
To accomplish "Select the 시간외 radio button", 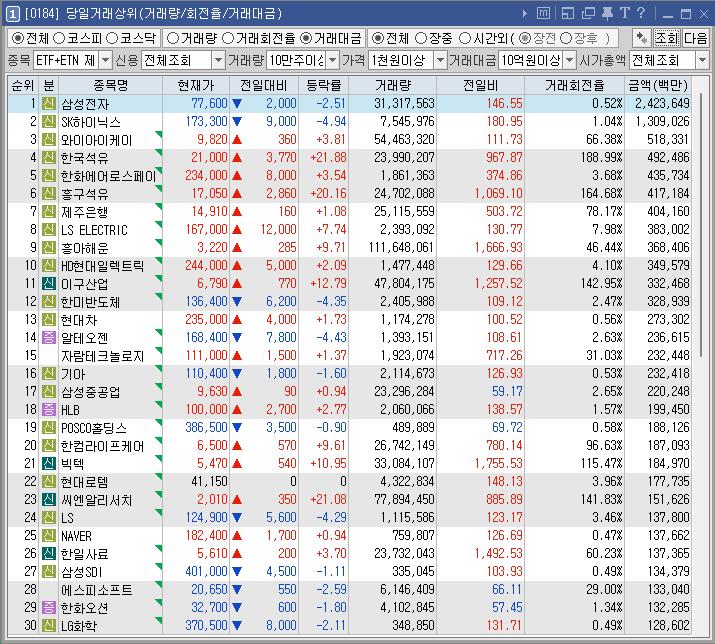I will [465, 38].
